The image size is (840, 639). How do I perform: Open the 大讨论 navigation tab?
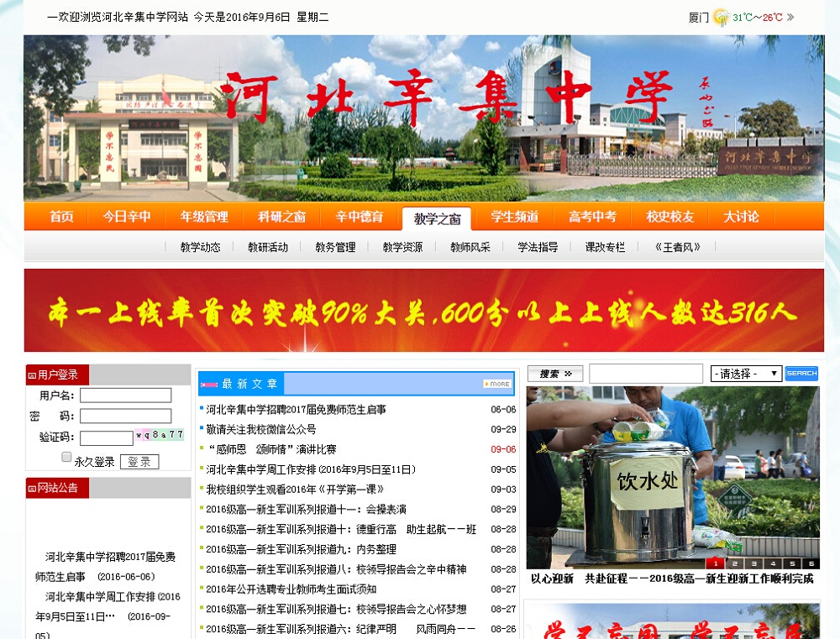[742, 217]
